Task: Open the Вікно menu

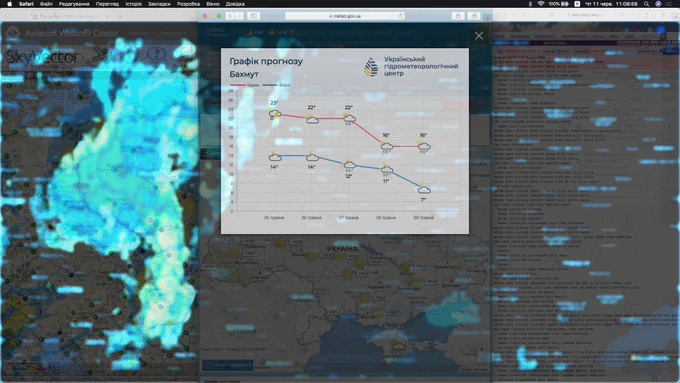Action: click(x=212, y=4)
